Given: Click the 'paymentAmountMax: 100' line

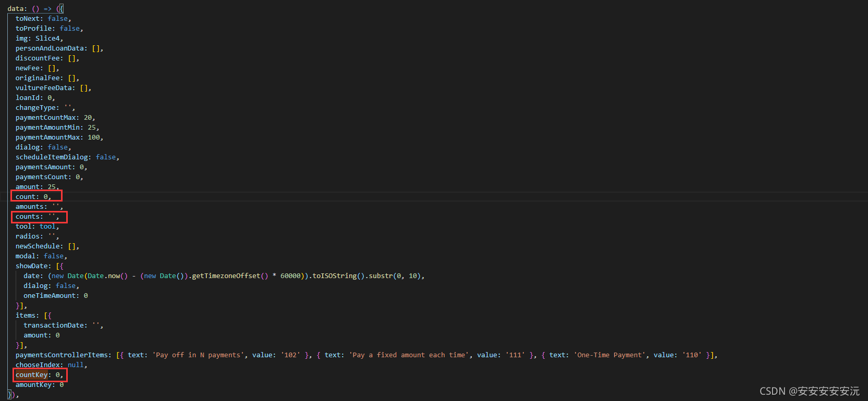Looking at the screenshot, I should [x=59, y=137].
